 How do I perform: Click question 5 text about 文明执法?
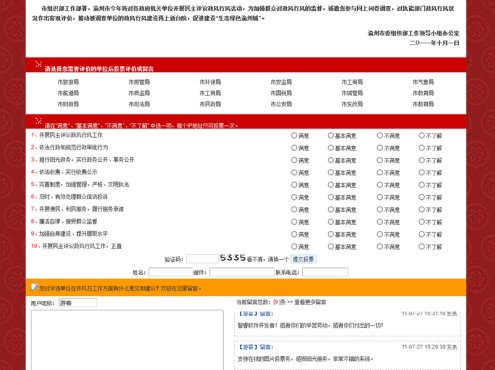coord(84,184)
